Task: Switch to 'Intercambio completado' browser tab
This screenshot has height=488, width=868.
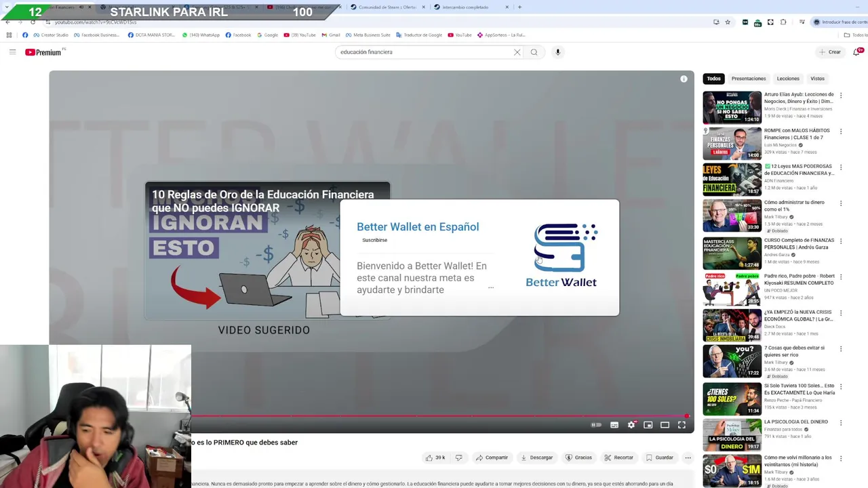Action: click(x=471, y=7)
